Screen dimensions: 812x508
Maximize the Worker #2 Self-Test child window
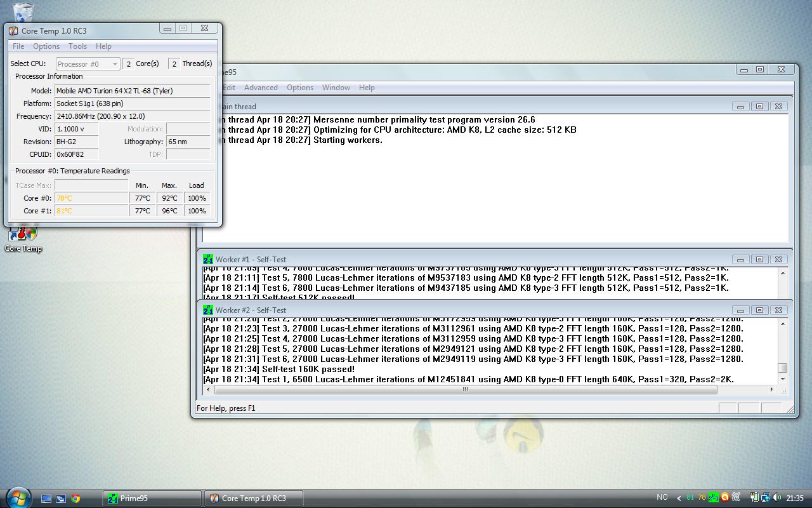coord(759,310)
